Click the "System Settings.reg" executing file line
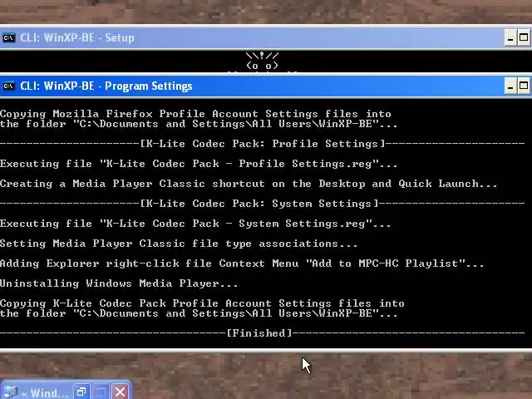The height and width of the screenshot is (399, 532). pyautogui.click(x=195, y=224)
